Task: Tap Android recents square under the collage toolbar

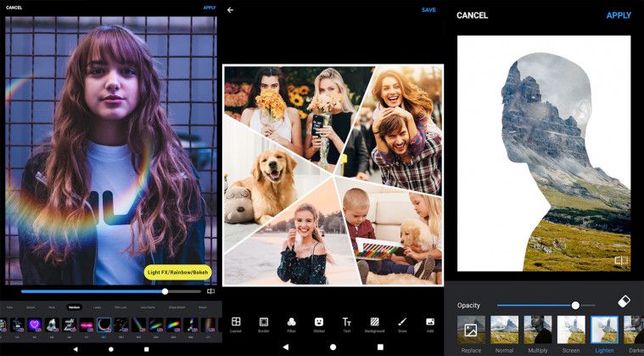Action: pyautogui.click(x=380, y=348)
